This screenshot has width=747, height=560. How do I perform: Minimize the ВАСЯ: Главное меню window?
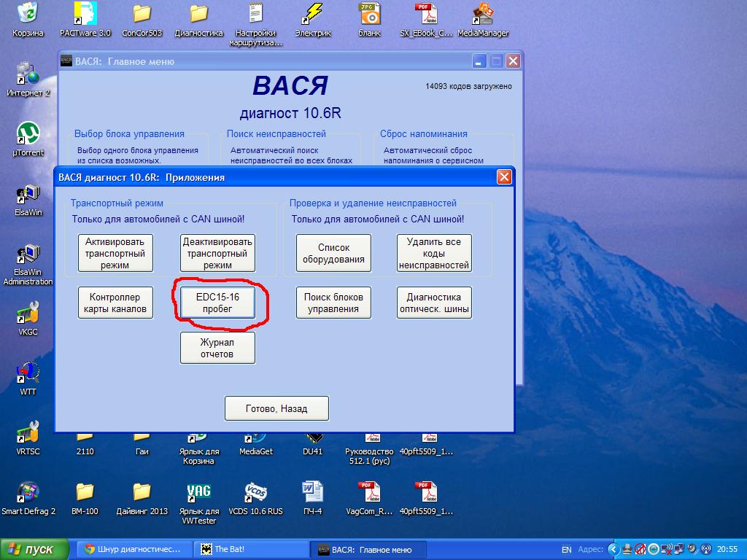click(x=479, y=61)
